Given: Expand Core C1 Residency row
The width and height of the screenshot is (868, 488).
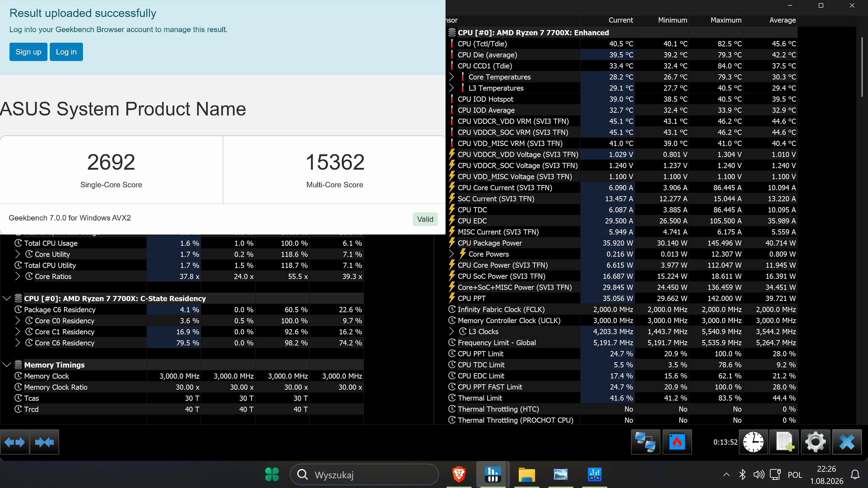Looking at the screenshot, I should pyautogui.click(x=18, y=332).
